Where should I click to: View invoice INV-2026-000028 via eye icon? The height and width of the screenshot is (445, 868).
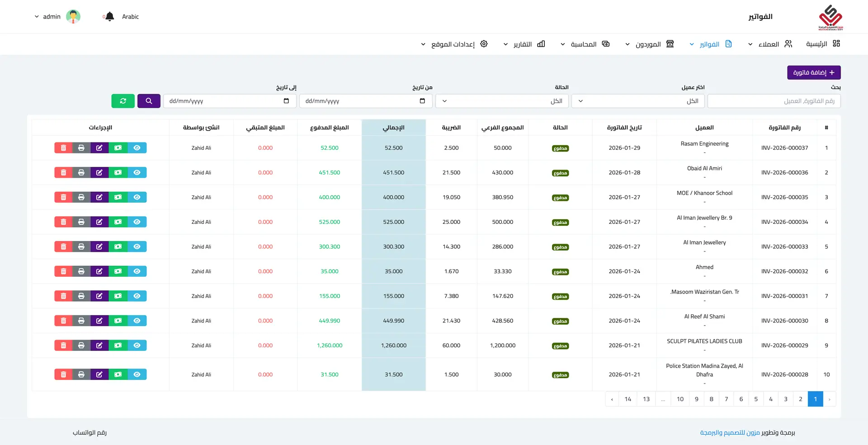[x=137, y=374]
